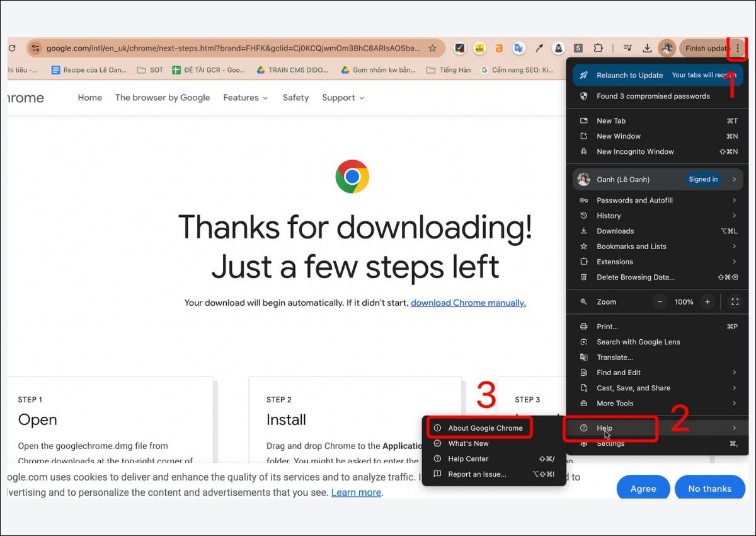Open the checkmark extension icon in toolbar
This screenshot has height=536, width=756.
pyautogui.click(x=460, y=48)
